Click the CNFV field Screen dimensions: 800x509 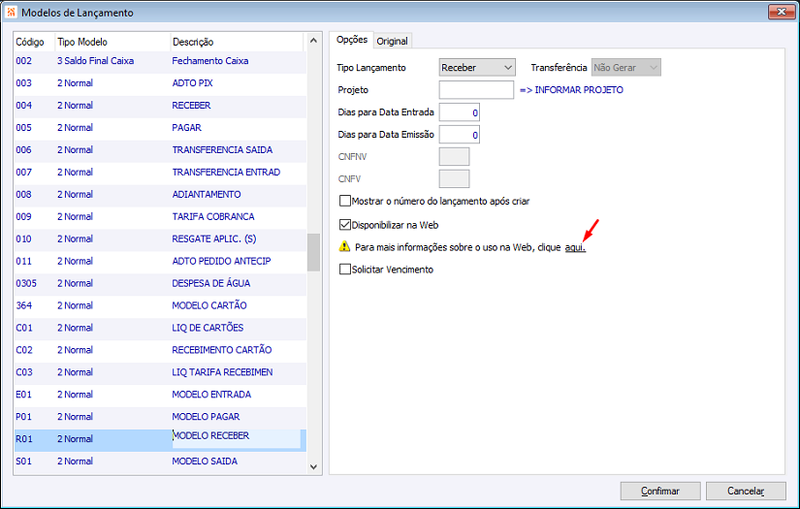click(454, 179)
